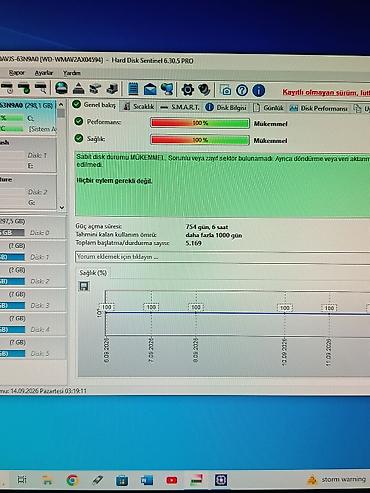
Task: Click the green status message box
Action: 222,184
